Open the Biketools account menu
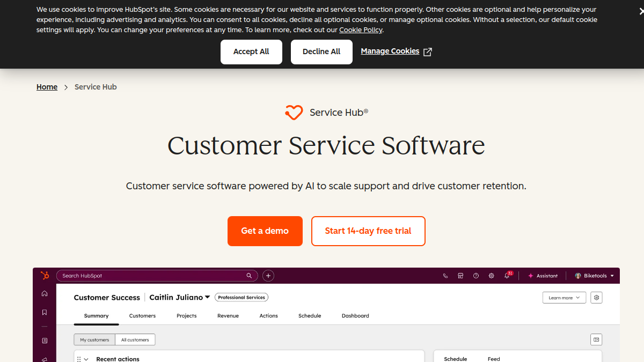 point(595,276)
